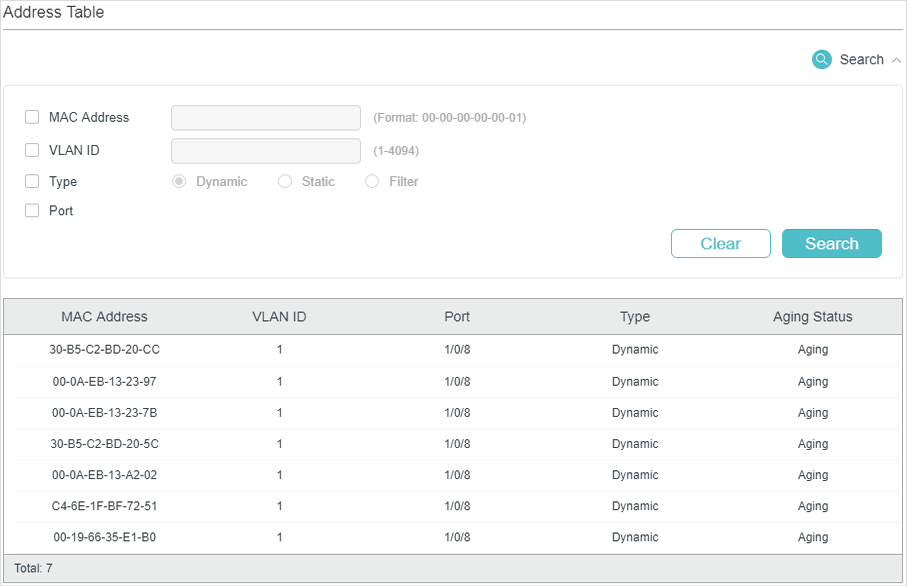Tick the VLAN ID checkbox
907x586 pixels.
[x=32, y=150]
